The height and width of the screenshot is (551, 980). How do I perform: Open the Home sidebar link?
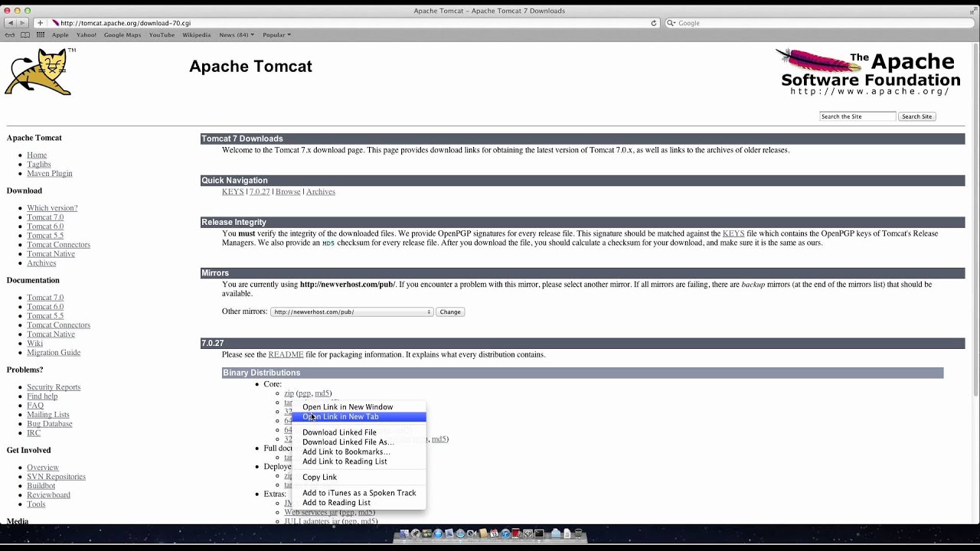coord(37,155)
